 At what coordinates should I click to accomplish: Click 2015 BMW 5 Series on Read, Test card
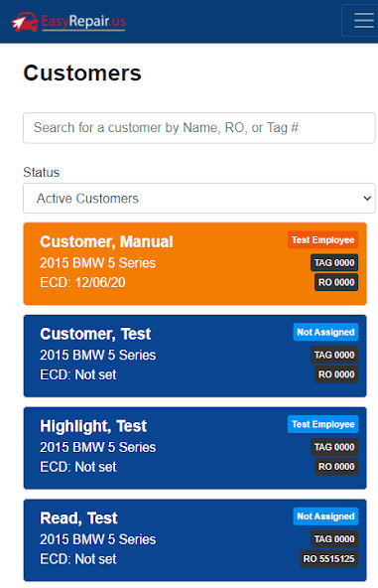[98, 539]
